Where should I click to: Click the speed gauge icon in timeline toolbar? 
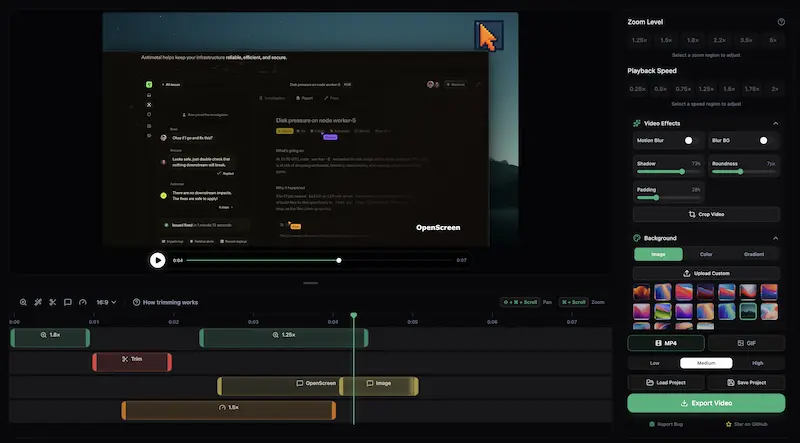click(83, 302)
